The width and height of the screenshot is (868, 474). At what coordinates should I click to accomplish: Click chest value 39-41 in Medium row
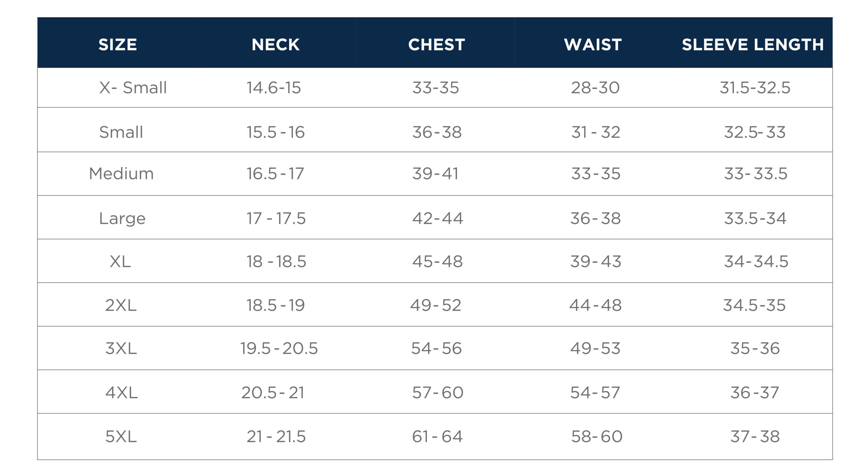(435, 174)
